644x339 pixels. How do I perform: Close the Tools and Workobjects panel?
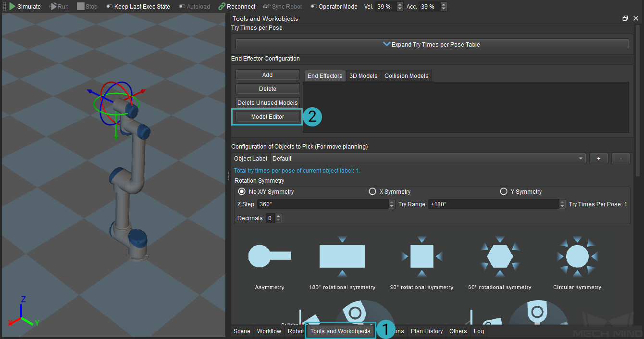pyautogui.click(x=636, y=18)
